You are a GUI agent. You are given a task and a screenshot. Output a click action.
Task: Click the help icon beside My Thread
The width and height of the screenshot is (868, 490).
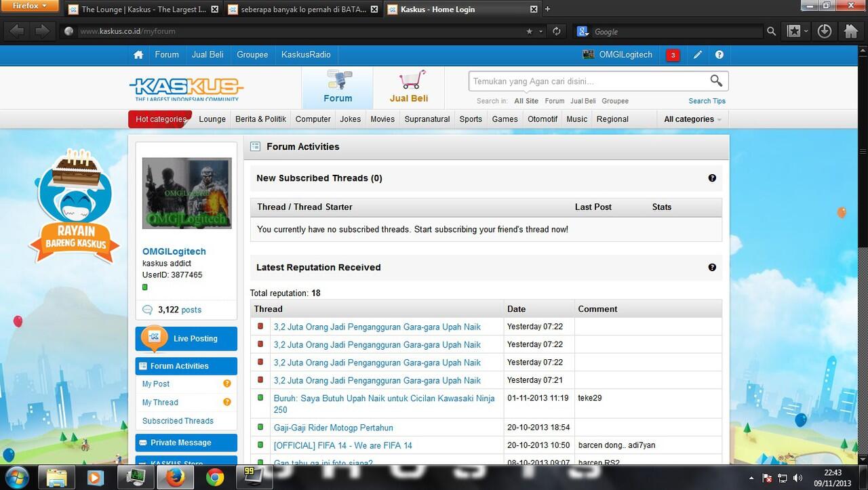[x=227, y=402]
